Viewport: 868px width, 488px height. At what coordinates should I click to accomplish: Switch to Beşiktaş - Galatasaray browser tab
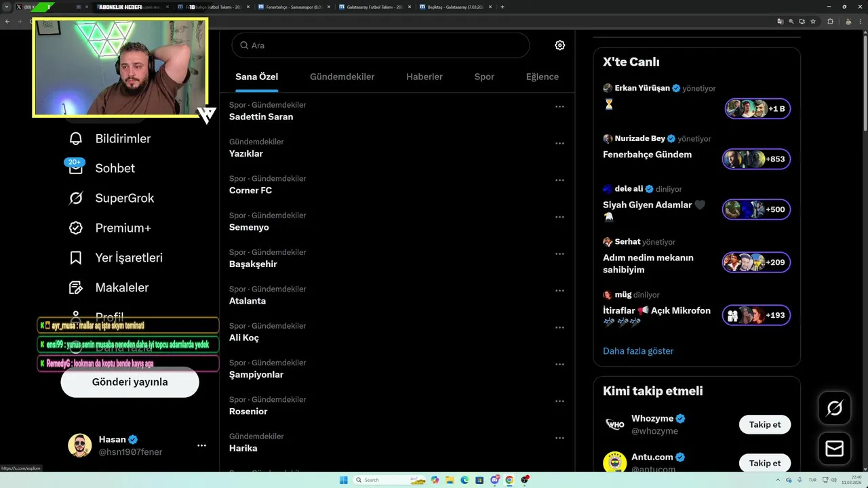click(x=456, y=7)
